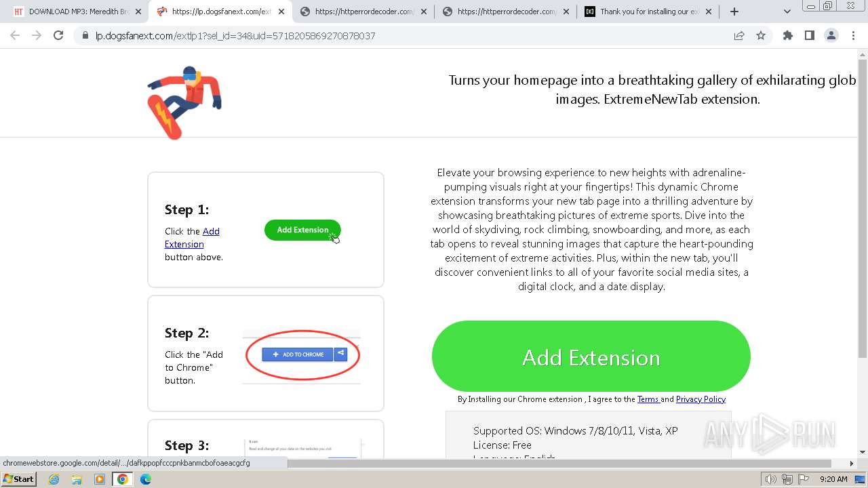Click the Chrome taskbar icon
Viewport: 868px width, 488px height.
point(122,479)
